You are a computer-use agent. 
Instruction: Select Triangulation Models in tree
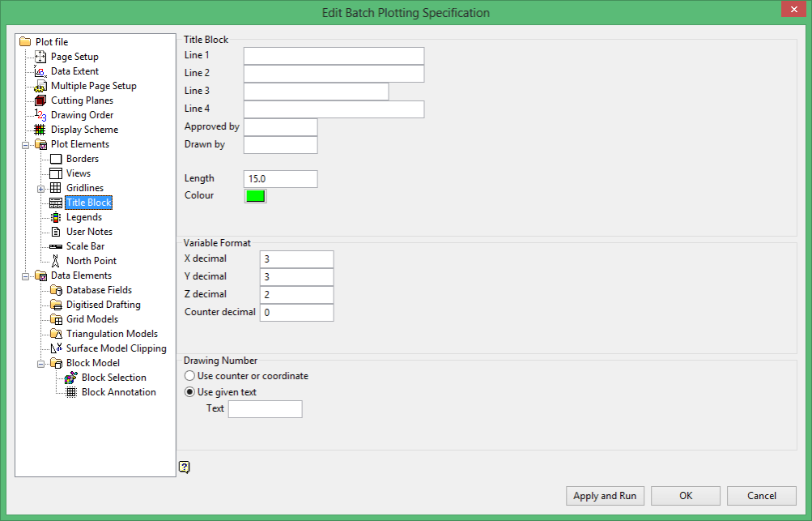click(112, 334)
